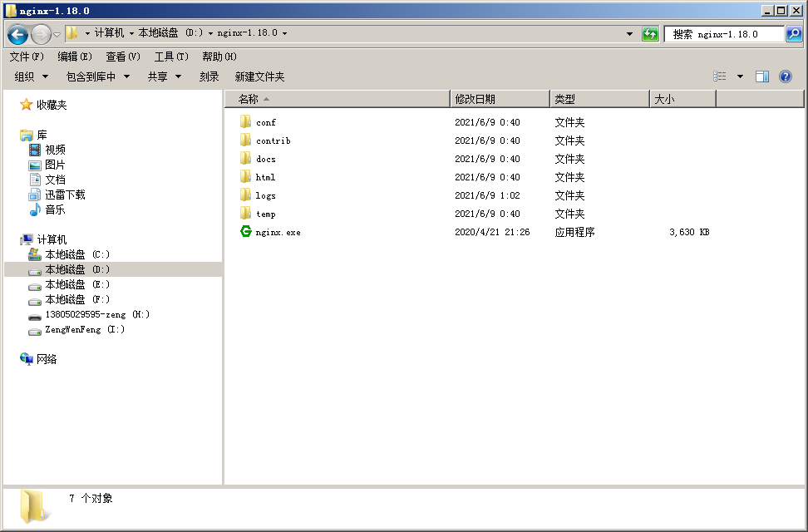Open the 文档 library
808x532 pixels.
click(x=55, y=180)
